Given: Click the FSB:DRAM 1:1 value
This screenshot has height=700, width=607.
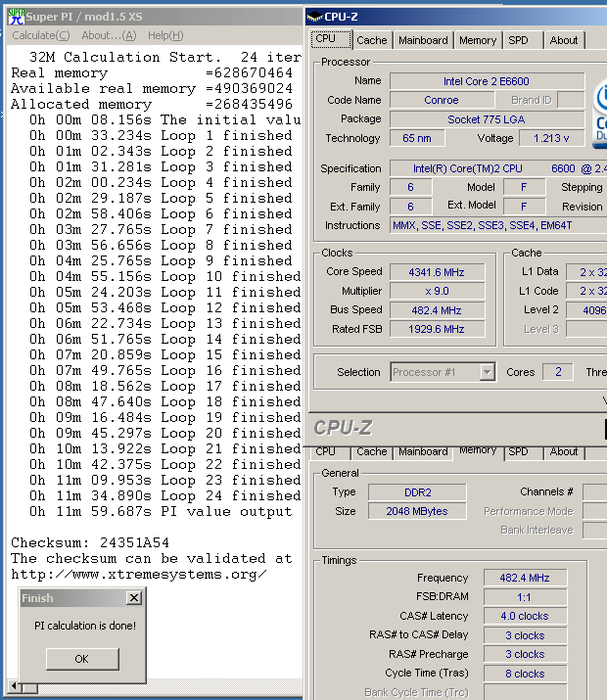Looking at the screenshot, I should pyautogui.click(x=526, y=597).
